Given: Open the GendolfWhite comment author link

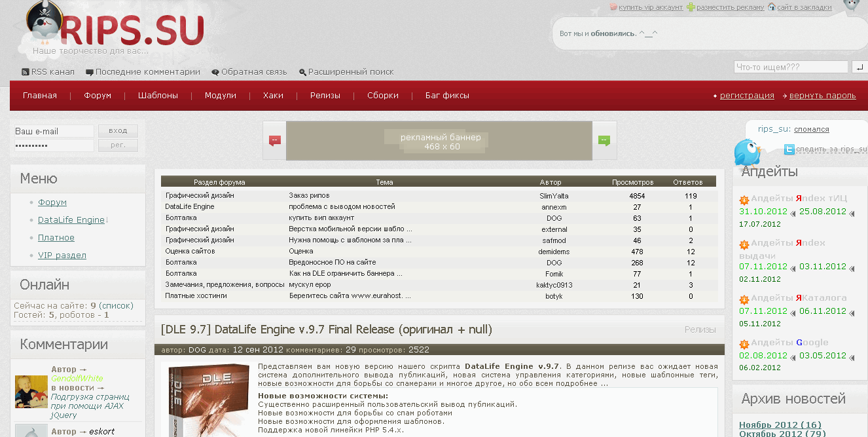Looking at the screenshot, I should 77,379.
